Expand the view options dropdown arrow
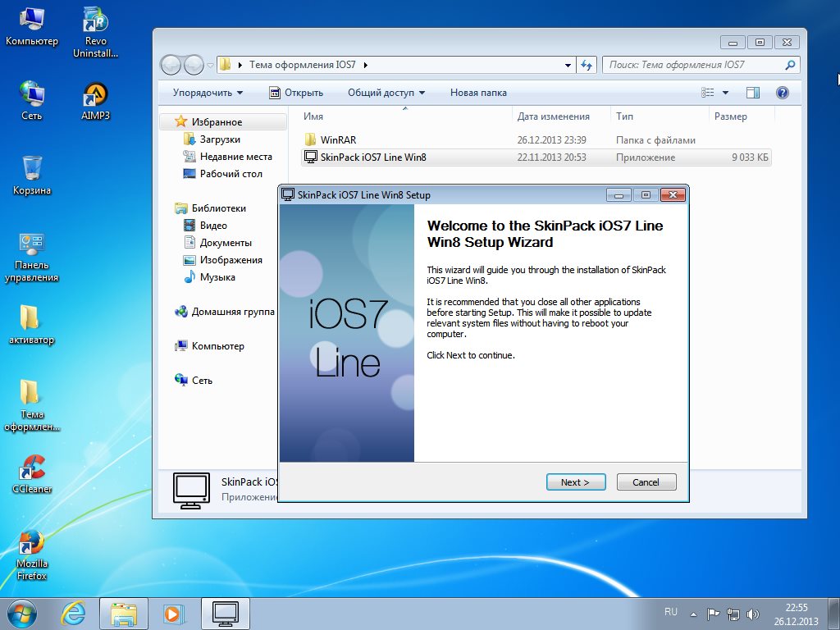The image size is (840, 630). [x=725, y=93]
